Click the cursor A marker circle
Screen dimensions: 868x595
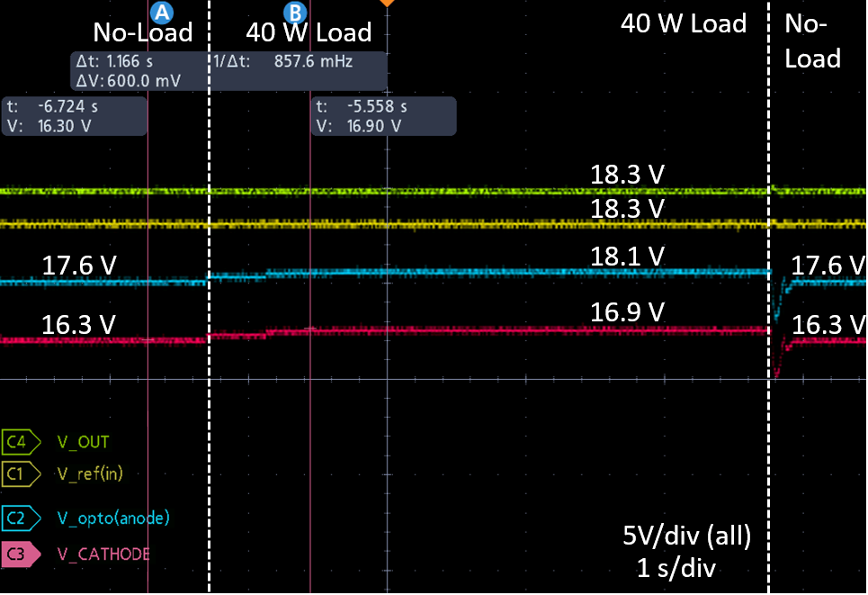click(x=161, y=12)
